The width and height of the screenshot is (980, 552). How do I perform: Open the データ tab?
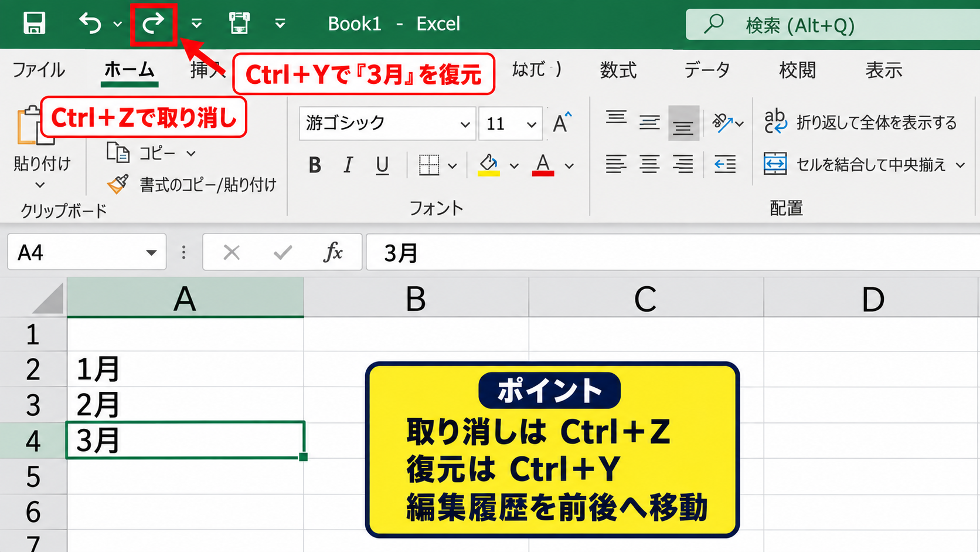707,70
